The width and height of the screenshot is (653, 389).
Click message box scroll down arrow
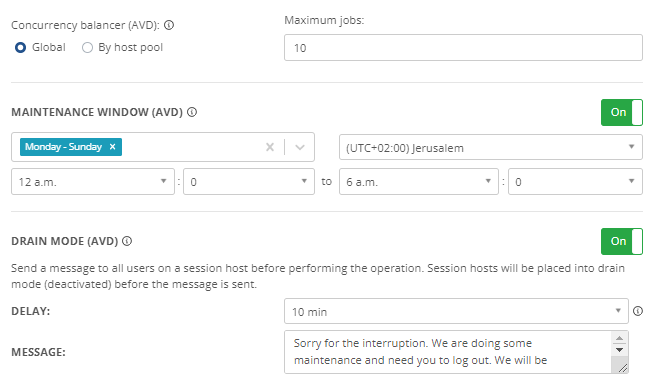(619, 350)
